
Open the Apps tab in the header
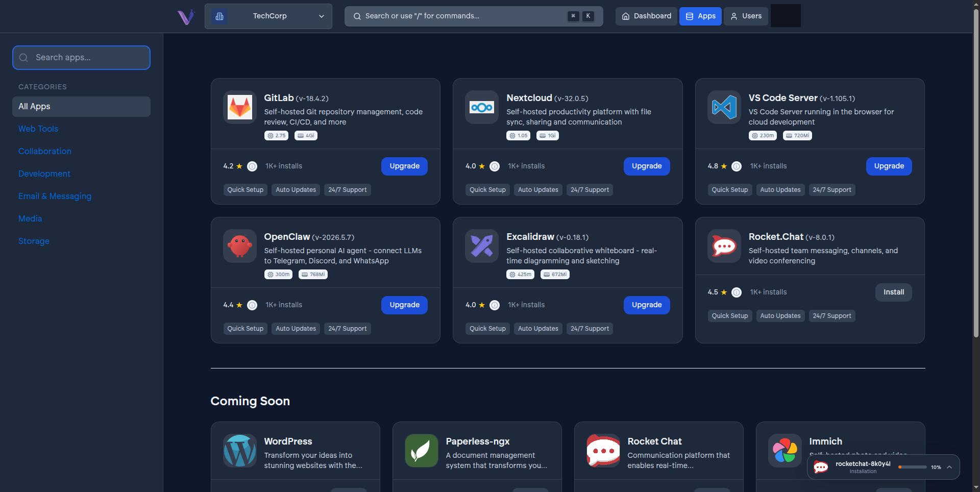coord(700,16)
